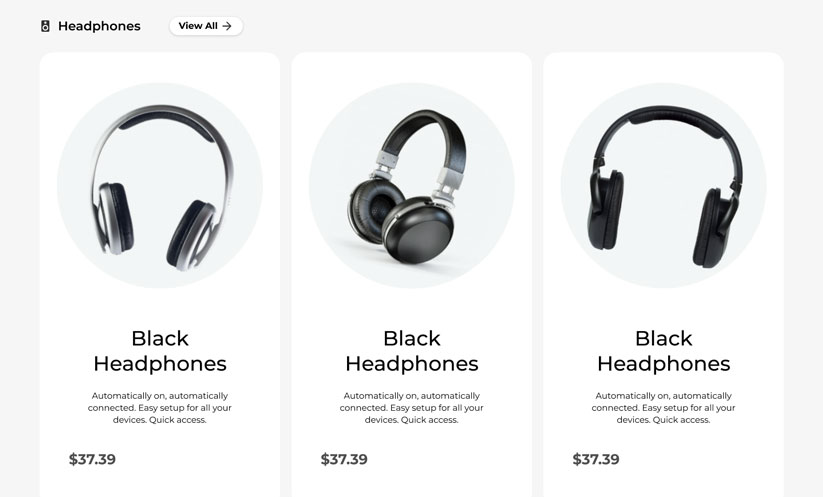Click the left earcup of silver headphones
This screenshot has height=497, width=823.
(x=114, y=218)
